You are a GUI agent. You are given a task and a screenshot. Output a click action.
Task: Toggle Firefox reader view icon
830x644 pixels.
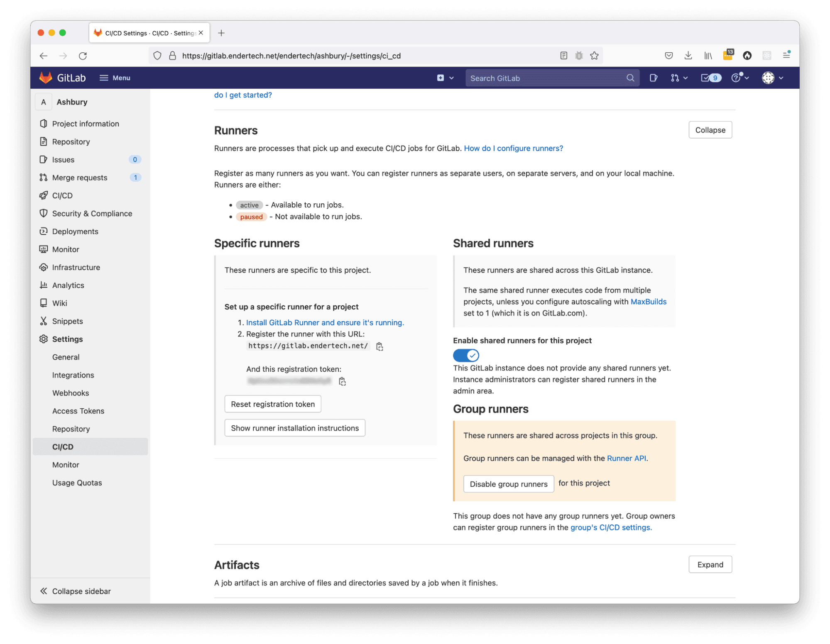pyautogui.click(x=563, y=56)
